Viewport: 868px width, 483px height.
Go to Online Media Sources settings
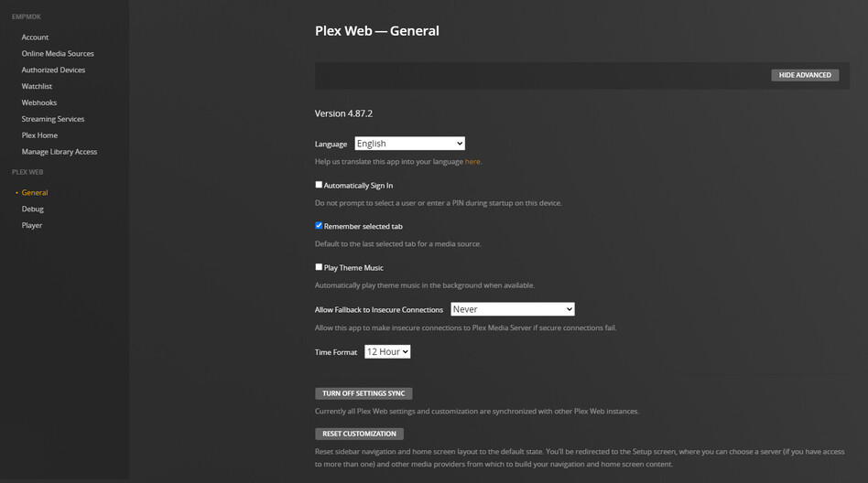coord(58,54)
